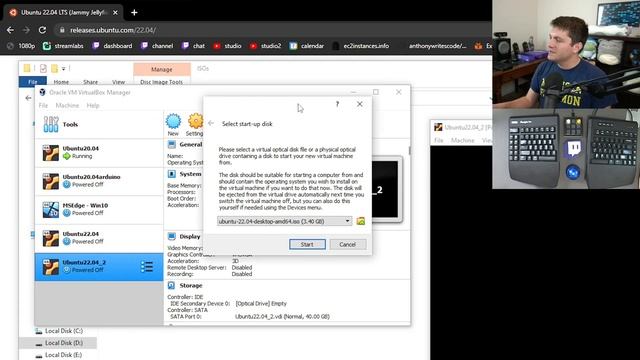This screenshot has height=360, width=640.
Task: Select Disc Image Tools tab
Action: point(162,82)
